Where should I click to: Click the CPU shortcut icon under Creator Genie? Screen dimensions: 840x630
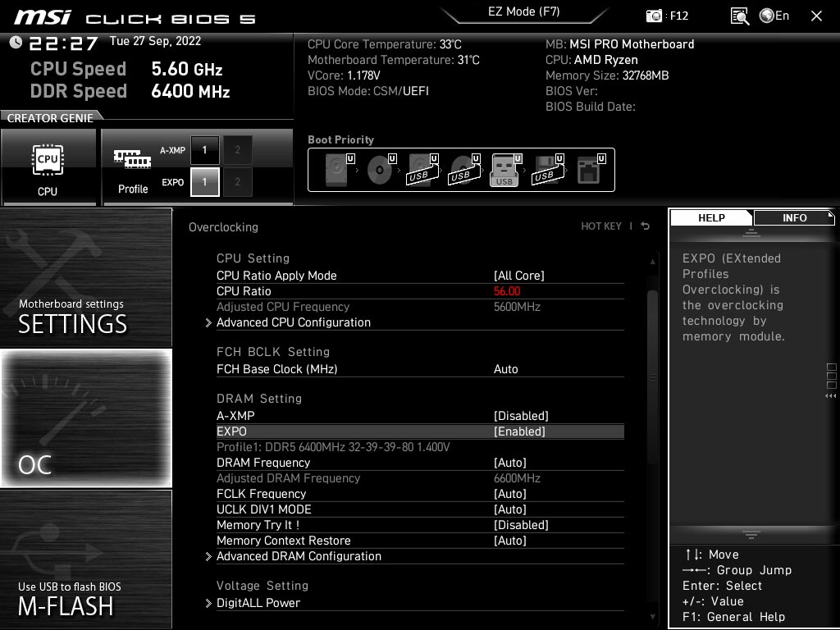tap(49, 161)
